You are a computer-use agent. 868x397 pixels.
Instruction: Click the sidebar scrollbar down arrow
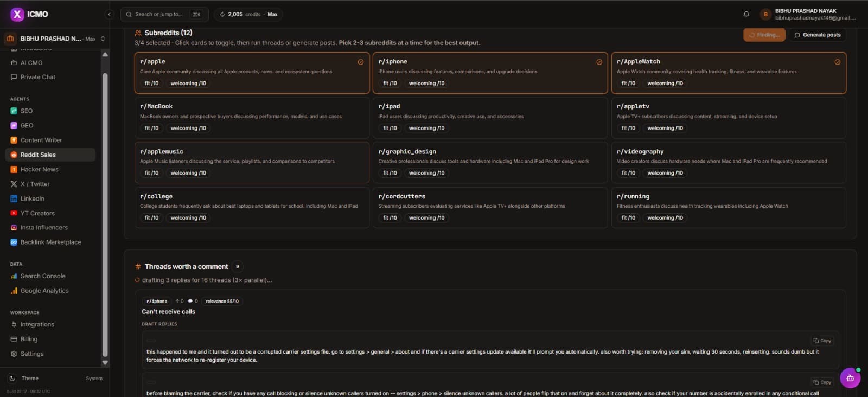[x=105, y=363]
